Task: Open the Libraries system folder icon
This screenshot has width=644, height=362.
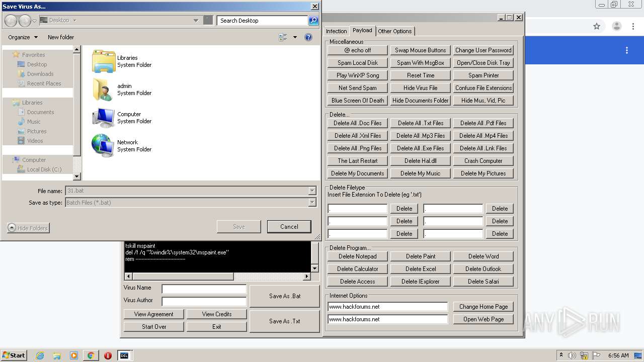Action: (x=104, y=61)
